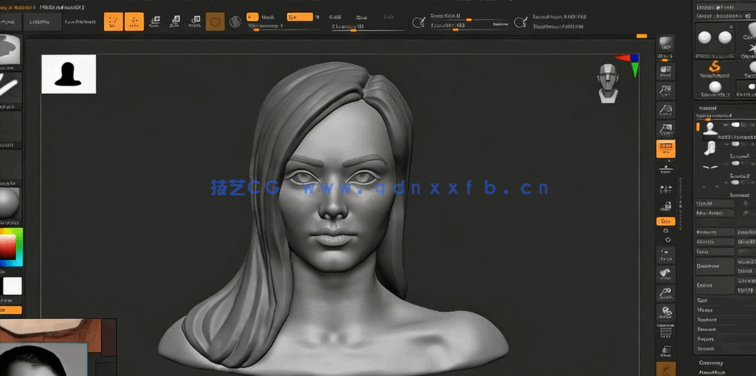Screen dimensions: 756x376
Task: Click the orange indicator above the viewport corner
Action: coord(641,36)
